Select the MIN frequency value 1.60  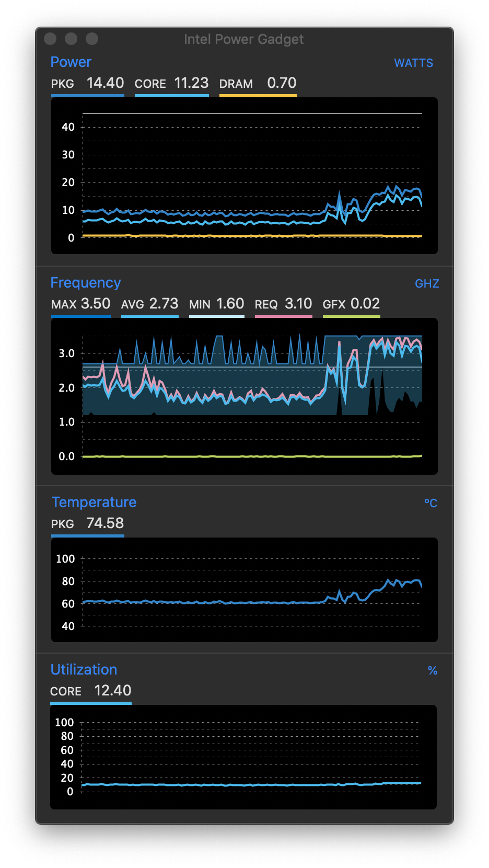(230, 303)
